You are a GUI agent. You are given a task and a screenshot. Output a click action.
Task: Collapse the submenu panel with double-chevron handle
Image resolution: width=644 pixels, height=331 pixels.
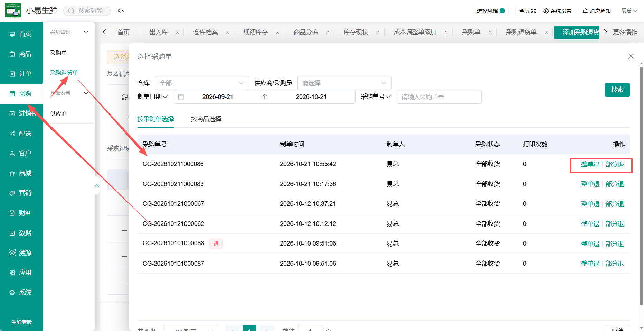point(97,185)
